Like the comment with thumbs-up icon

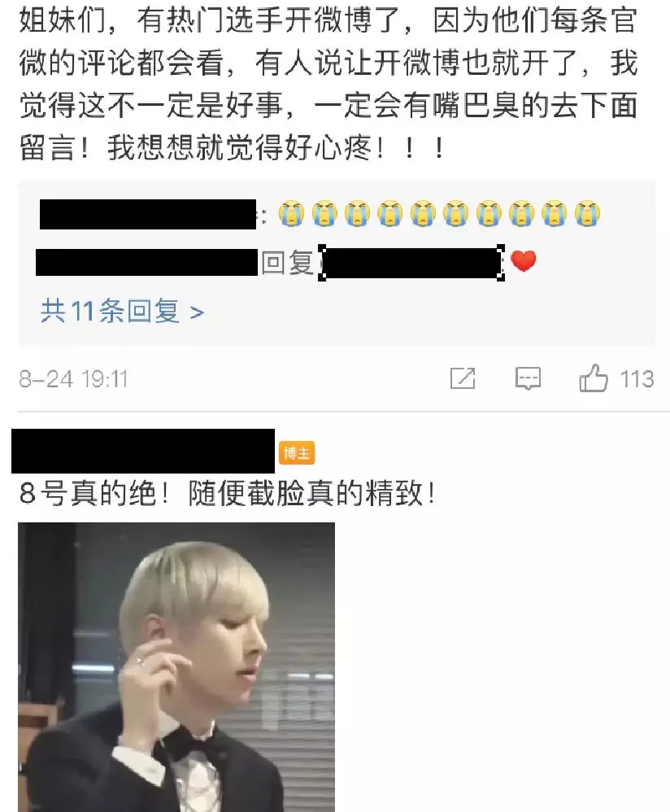[594, 378]
